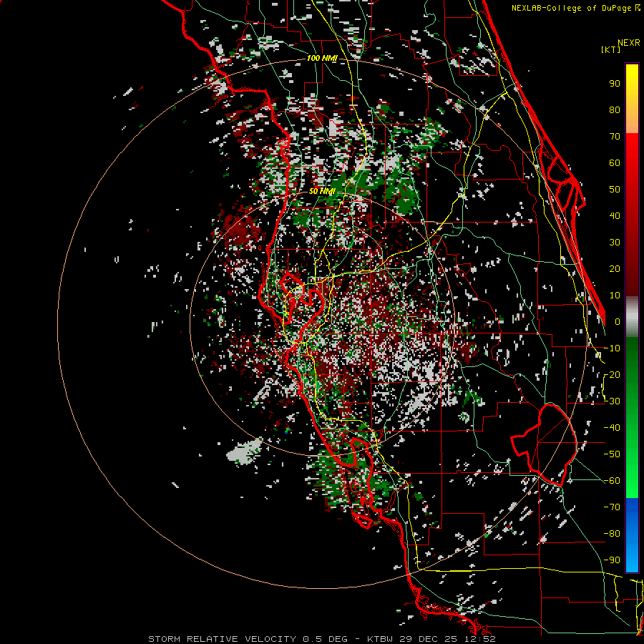
Task: Click the 40 value on the velocity scale
Action: coord(615,215)
